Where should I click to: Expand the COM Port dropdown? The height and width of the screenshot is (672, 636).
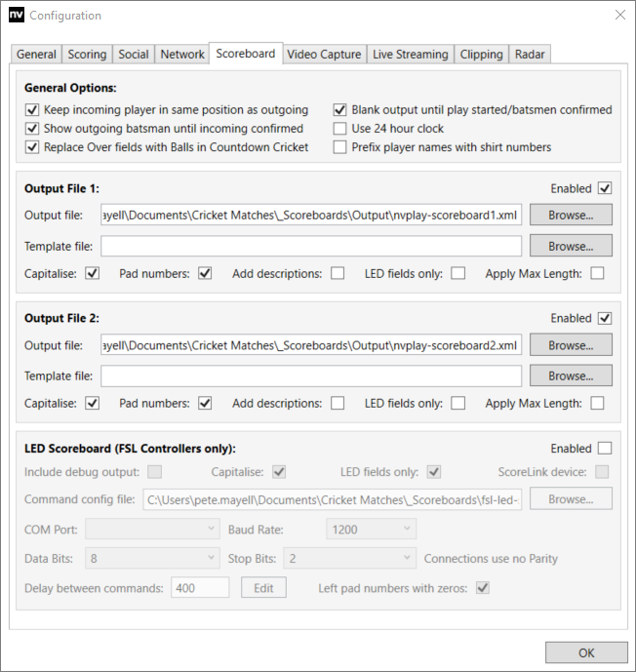click(153, 529)
